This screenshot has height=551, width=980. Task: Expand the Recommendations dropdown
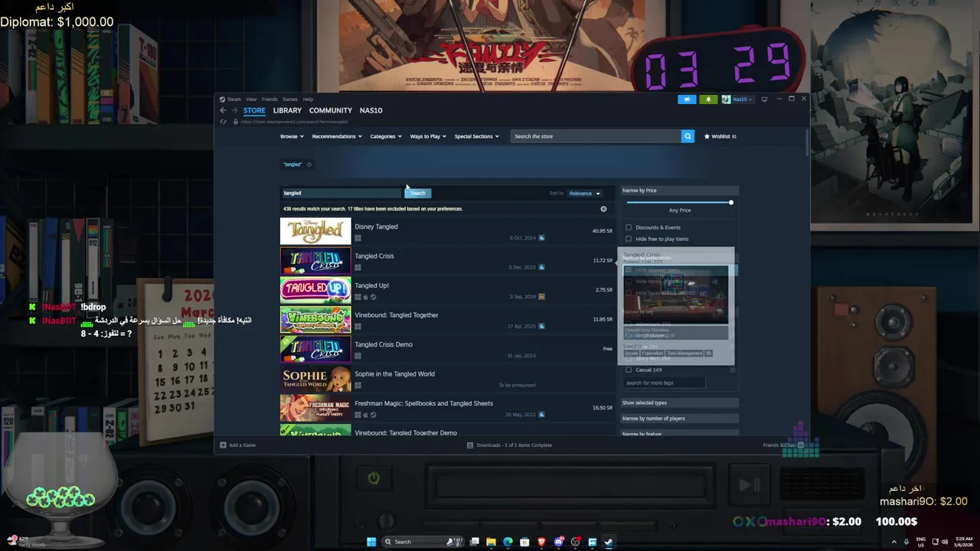coord(337,136)
